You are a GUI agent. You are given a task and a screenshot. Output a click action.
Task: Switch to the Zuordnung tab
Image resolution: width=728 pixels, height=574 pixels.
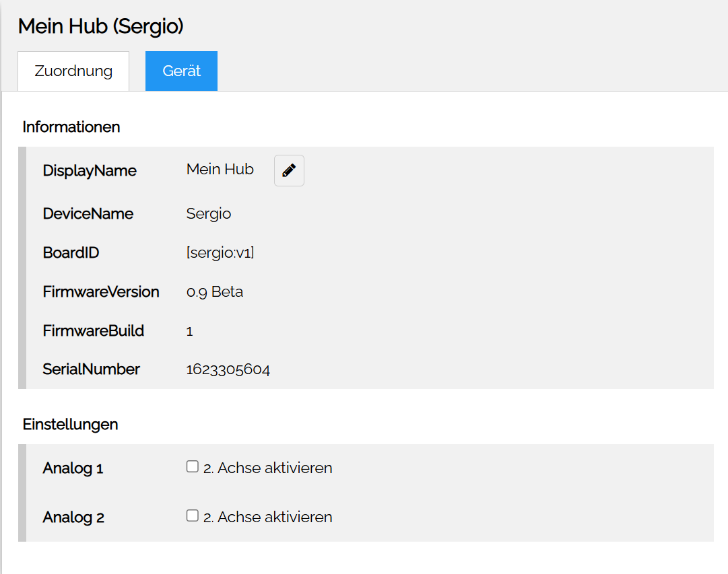(x=73, y=70)
